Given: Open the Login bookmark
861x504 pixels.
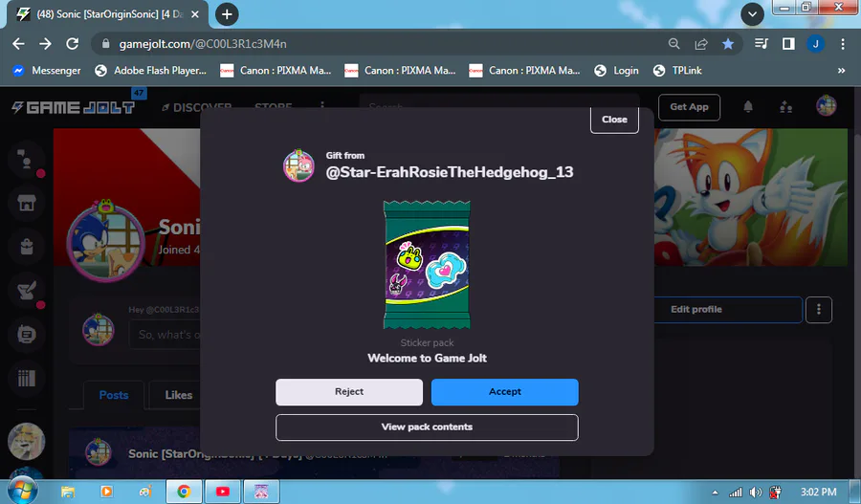Looking at the screenshot, I should 617,70.
